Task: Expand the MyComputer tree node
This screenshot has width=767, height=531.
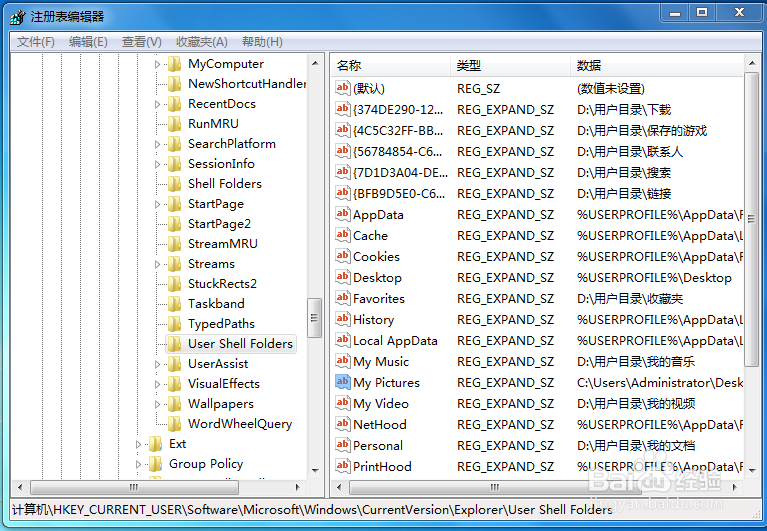Action: (x=157, y=64)
